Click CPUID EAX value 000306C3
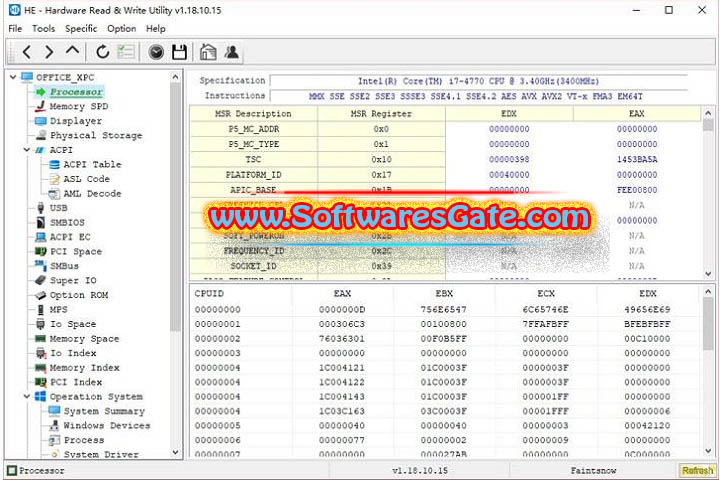The image size is (720, 480). pyautogui.click(x=342, y=324)
